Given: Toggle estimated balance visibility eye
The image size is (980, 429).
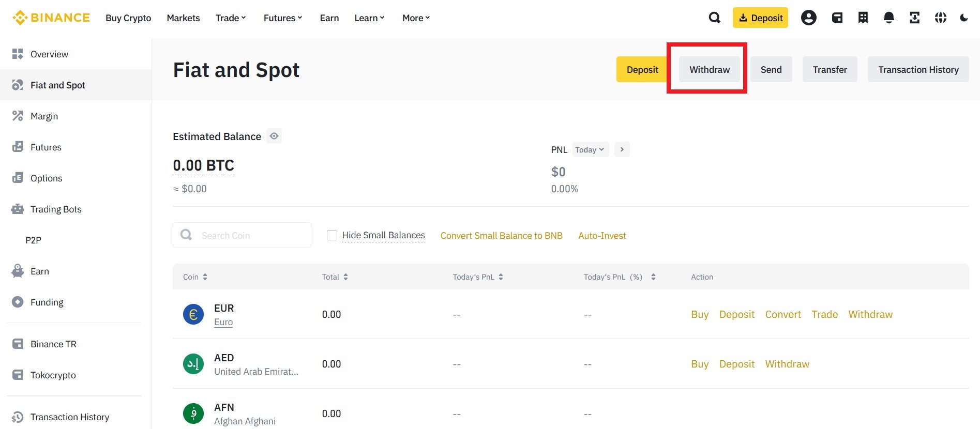Looking at the screenshot, I should coord(274,136).
